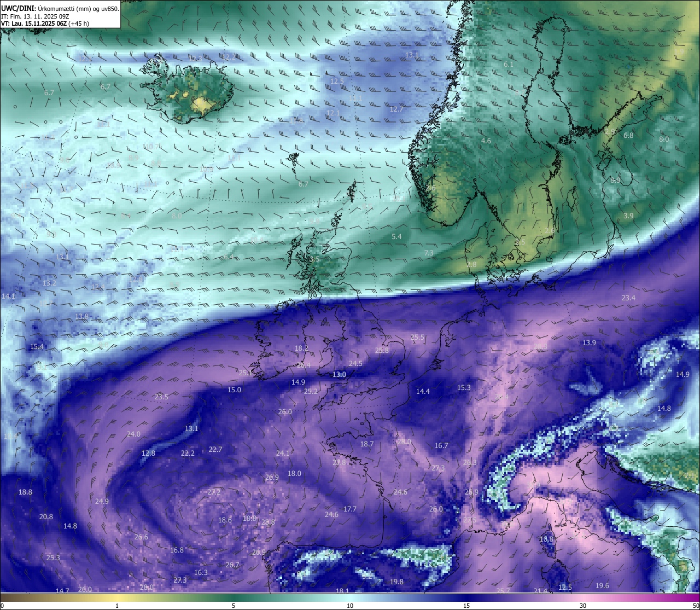Screen dimensions: 700x610
Task: Click the 7.3 value on the map
Action: (x=429, y=253)
